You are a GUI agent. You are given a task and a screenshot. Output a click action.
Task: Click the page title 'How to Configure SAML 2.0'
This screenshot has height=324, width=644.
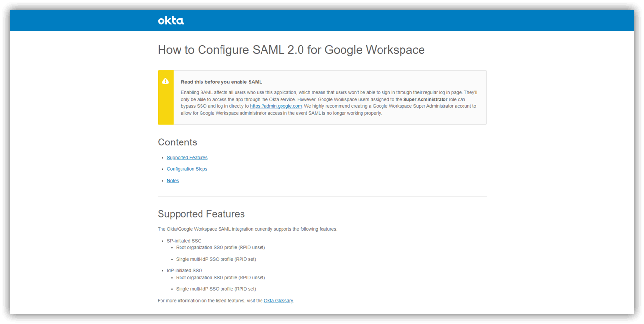[291, 50]
